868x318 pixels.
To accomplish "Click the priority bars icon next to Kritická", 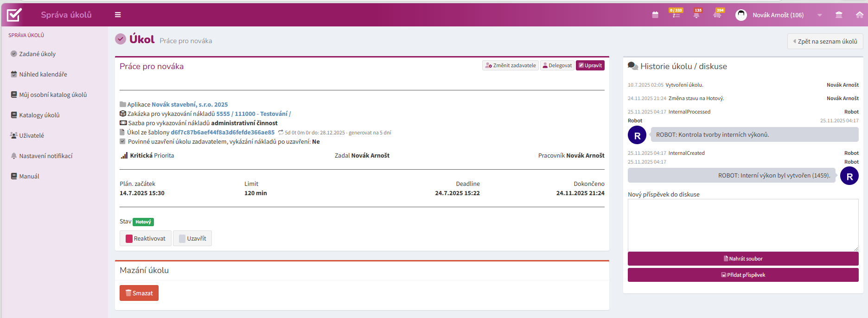I will [x=124, y=155].
